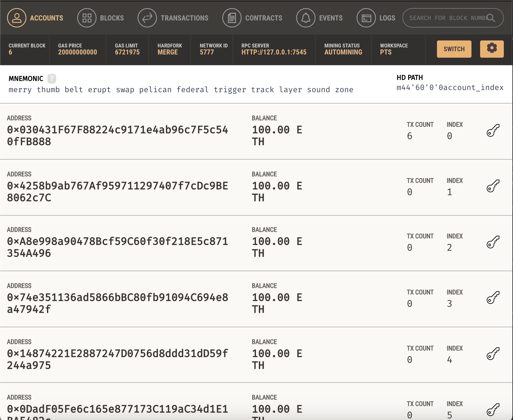Select address 0x74e351136ad5866bBC80fb91094C694e8a47942f
Image resolution: width=513 pixels, height=420 pixels.
(118, 303)
